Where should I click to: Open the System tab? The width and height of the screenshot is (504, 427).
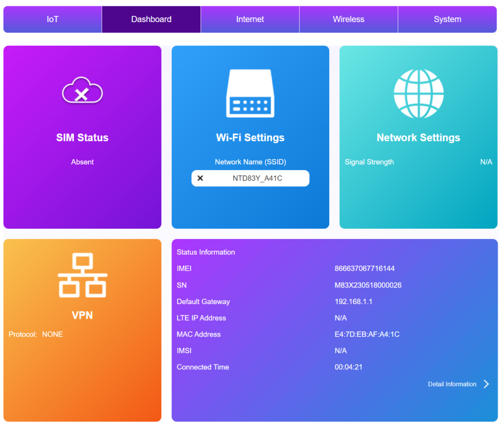[x=447, y=19]
